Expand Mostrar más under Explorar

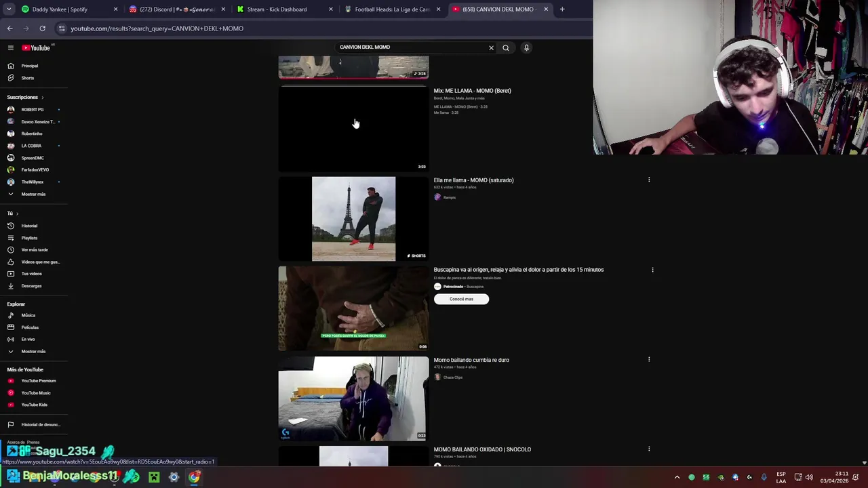click(33, 351)
